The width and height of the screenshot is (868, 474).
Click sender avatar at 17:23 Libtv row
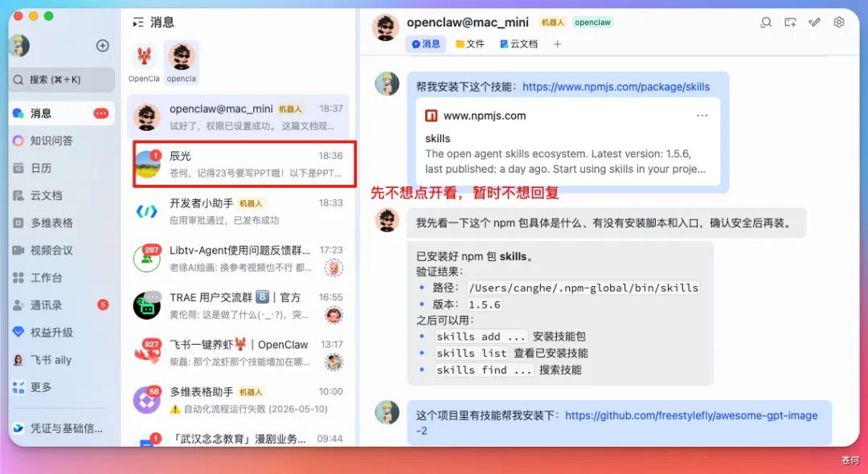pyautogui.click(x=334, y=268)
